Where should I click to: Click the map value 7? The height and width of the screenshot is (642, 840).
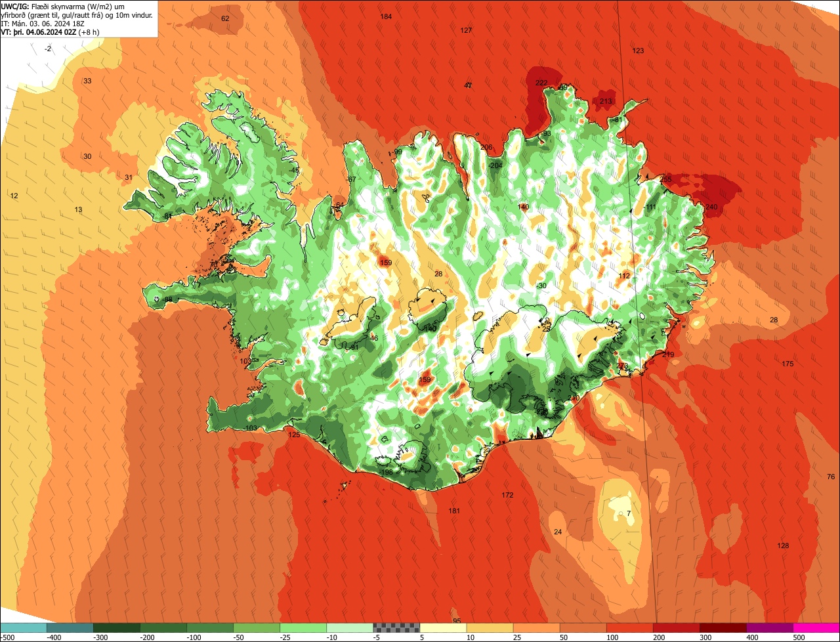[629, 514]
